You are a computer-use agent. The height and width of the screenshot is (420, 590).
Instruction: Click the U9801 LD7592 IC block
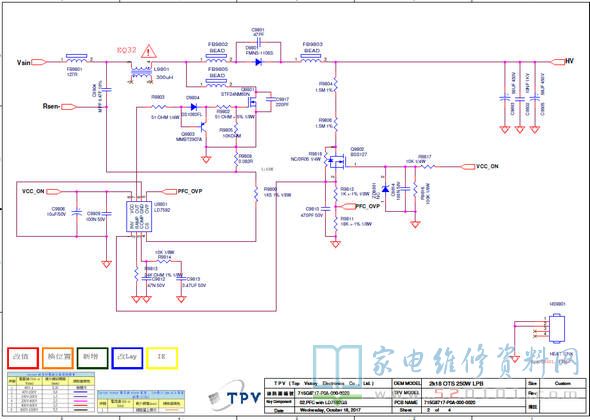(138, 216)
